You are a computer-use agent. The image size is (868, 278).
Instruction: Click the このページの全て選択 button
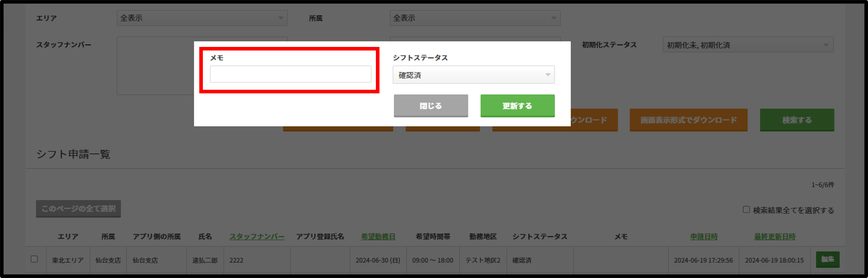point(78,209)
